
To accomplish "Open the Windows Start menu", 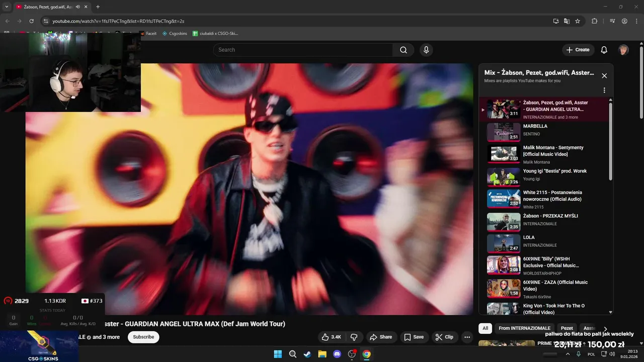I will pyautogui.click(x=278, y=354).
